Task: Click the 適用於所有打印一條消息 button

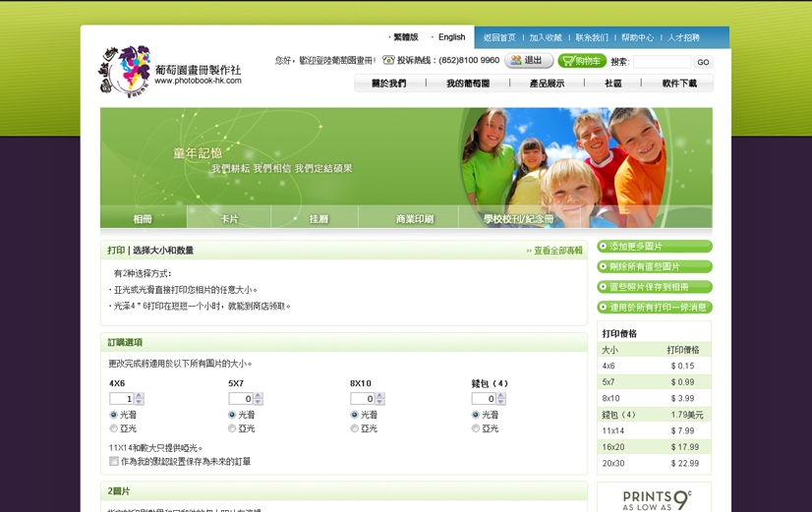Action: 654,308
